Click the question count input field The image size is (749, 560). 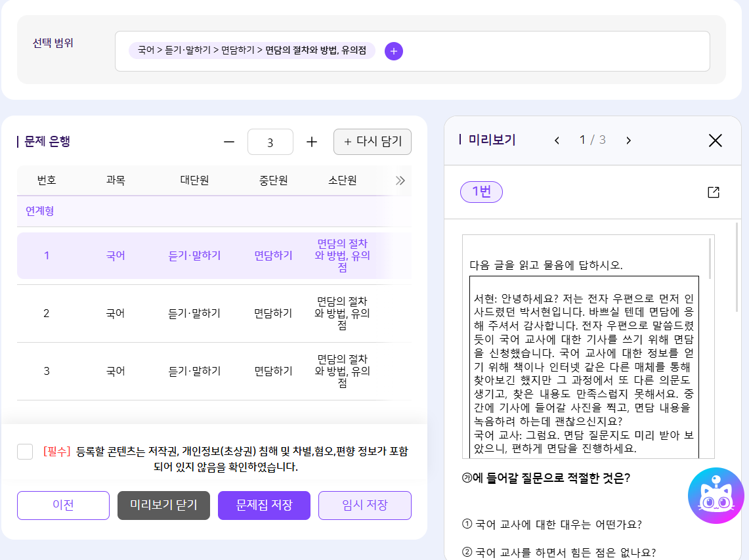(x=270, y=142)
